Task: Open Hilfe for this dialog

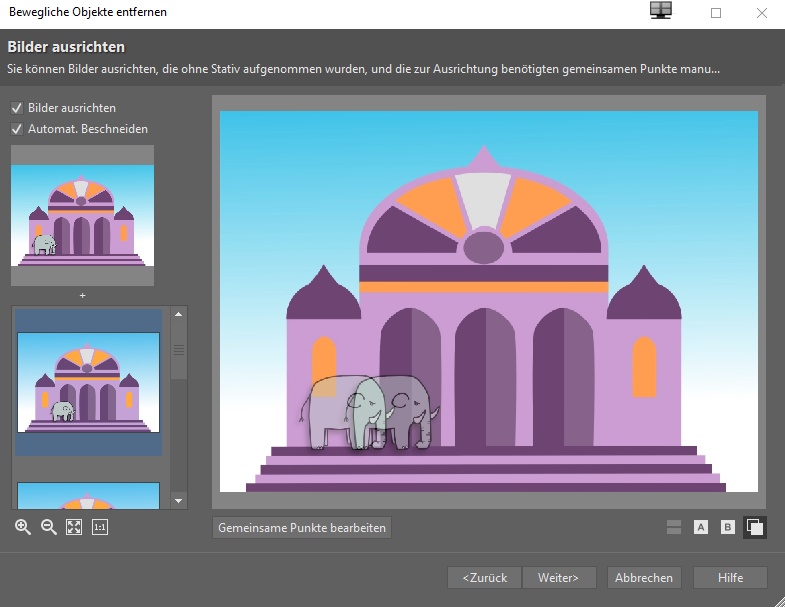Action: 731,578
